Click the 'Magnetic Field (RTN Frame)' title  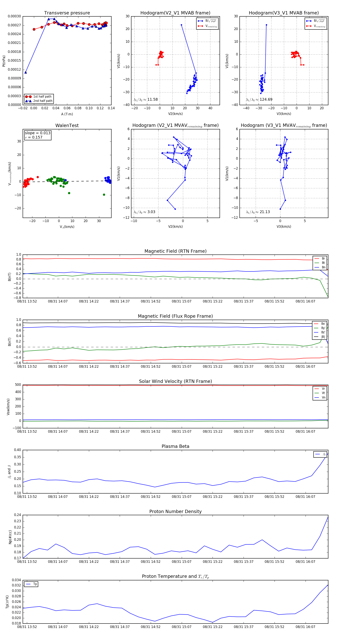pos(175,251)
